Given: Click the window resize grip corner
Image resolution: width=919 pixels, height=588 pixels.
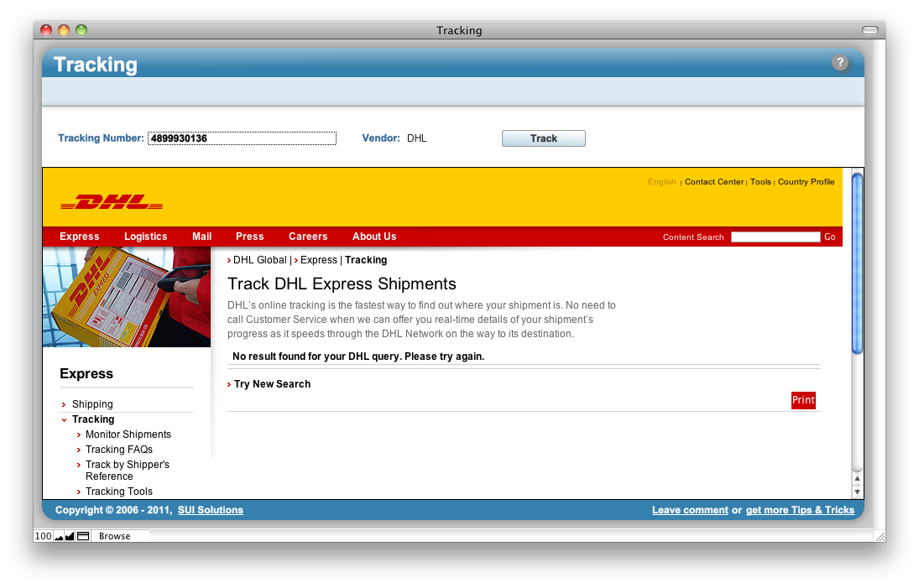Looking at the screenshot, I should (880, 536).
